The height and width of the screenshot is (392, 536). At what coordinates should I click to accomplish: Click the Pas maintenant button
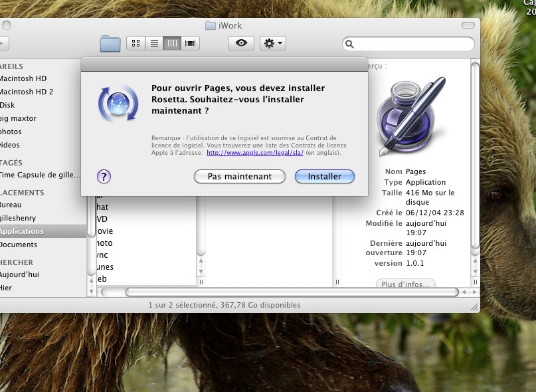(239, 177)
